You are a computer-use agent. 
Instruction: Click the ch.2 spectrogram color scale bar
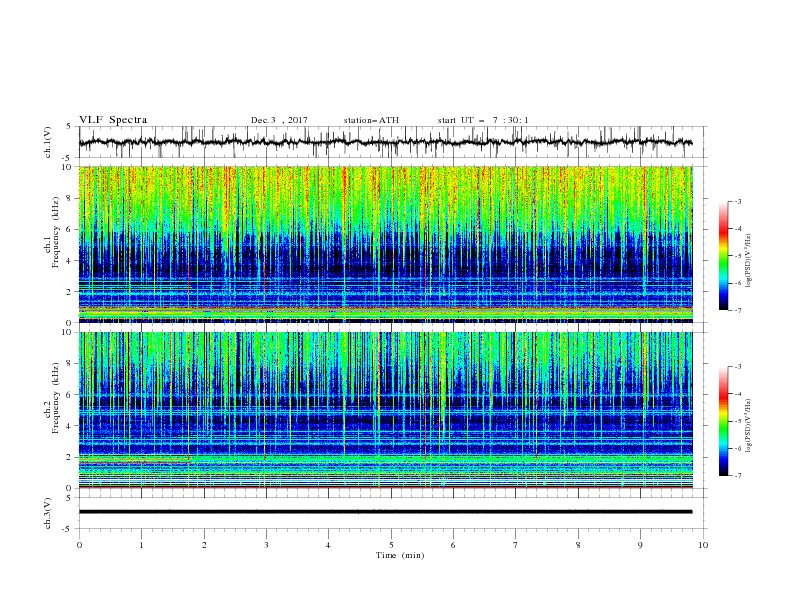[724, 421]
